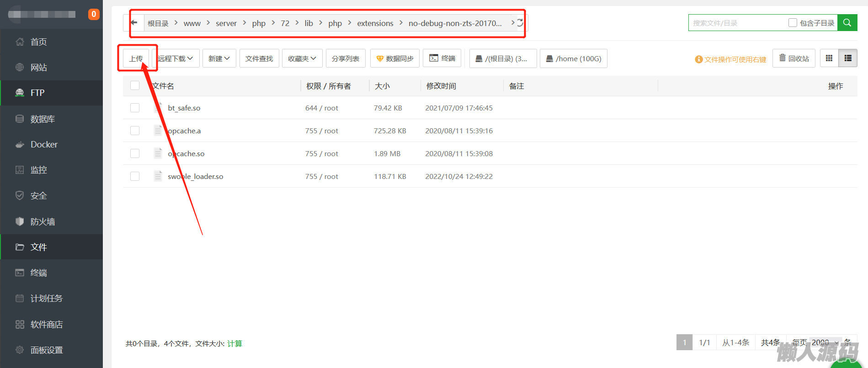Open data sync (数据同步)
The height and width of the screenshot is (368, 868).
click(394, 58)
